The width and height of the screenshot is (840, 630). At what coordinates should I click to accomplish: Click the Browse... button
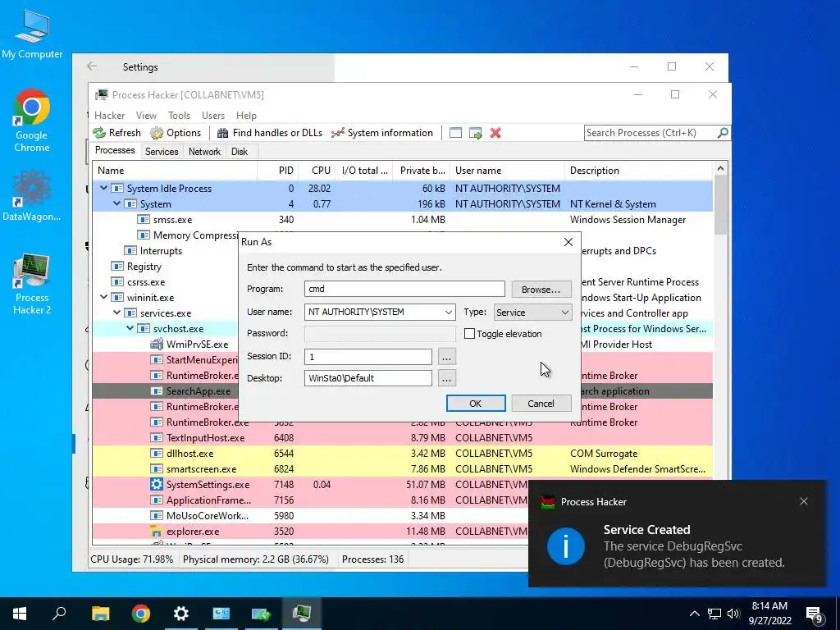(541, 290)
